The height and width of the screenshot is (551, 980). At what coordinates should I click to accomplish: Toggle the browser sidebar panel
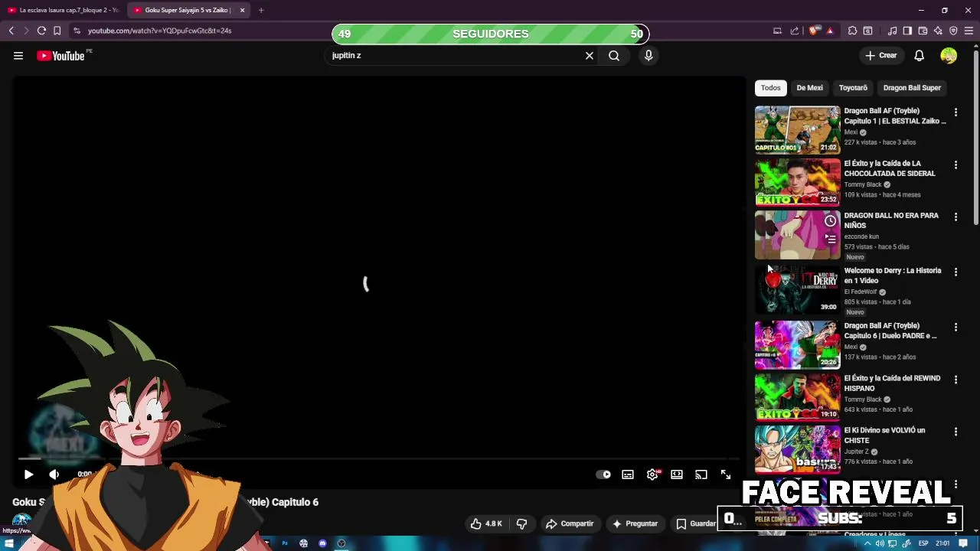click(x=907, y=31)
